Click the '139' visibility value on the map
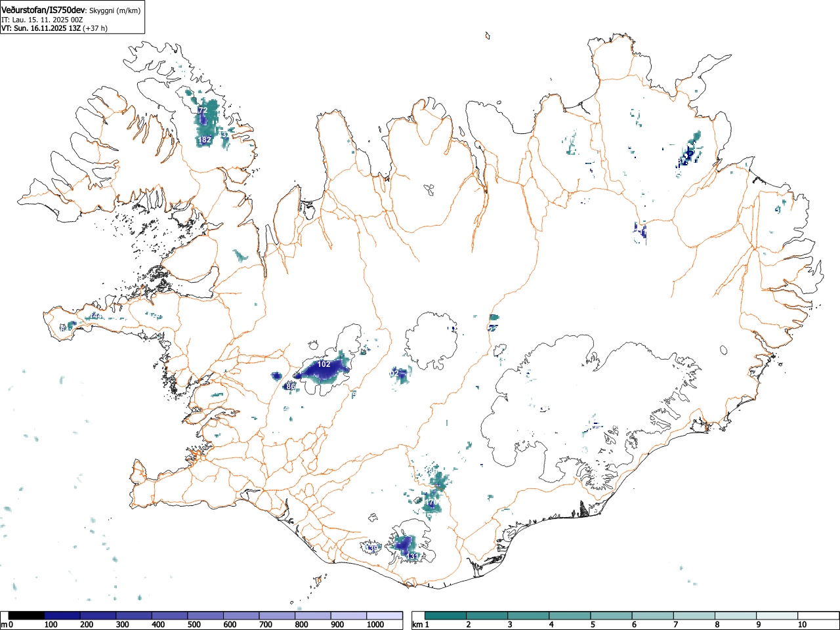Screen dimensions: 840x630 [373, 548]
